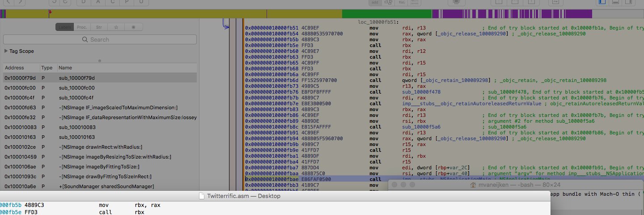Sort list by Address column header
The image size is (644, 215).
click(21, 68)
